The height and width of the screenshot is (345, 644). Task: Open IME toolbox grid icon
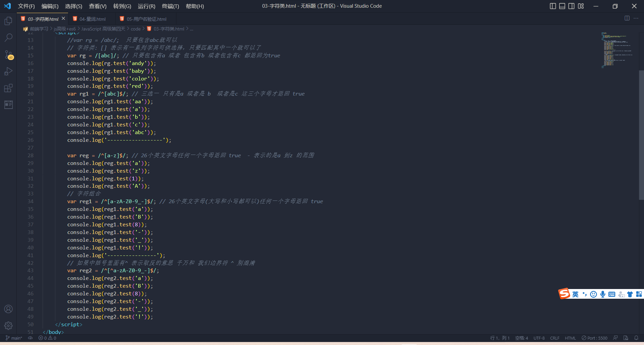point(639,294)
